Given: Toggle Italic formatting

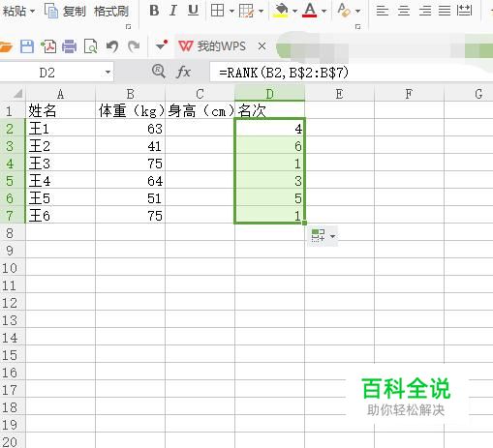Looking at the screenshot, I should click(173, 11).
